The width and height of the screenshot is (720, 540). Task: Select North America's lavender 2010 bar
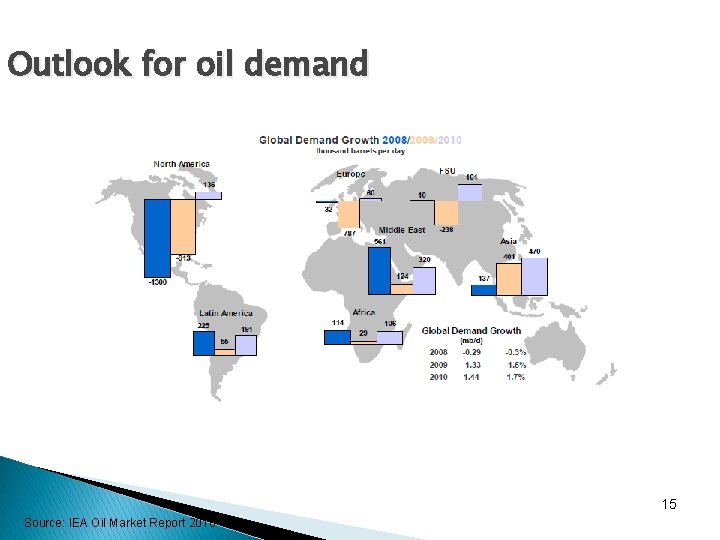(208, 196)
